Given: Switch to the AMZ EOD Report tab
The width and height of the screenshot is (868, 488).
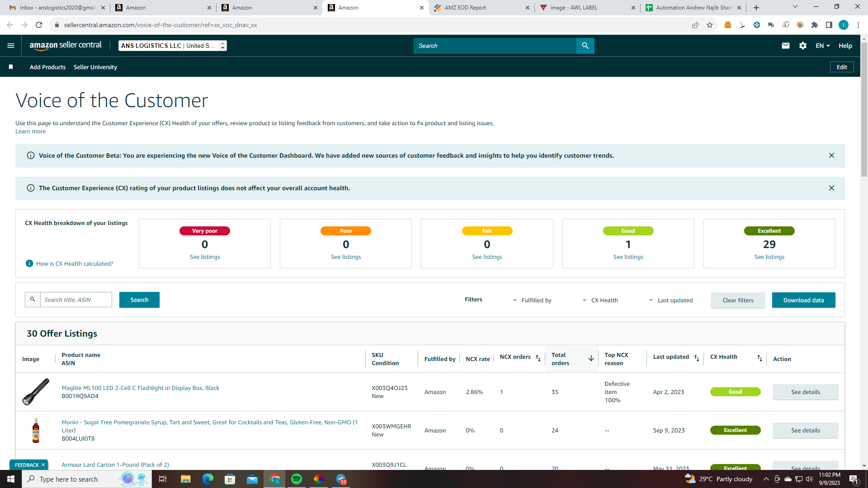Looking at the screenshot, I should (481, 8).
